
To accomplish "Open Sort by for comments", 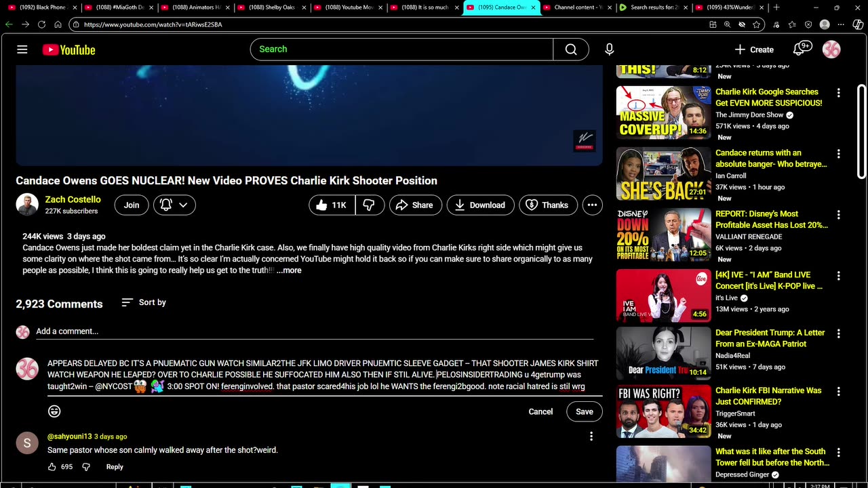I will 144,302.
